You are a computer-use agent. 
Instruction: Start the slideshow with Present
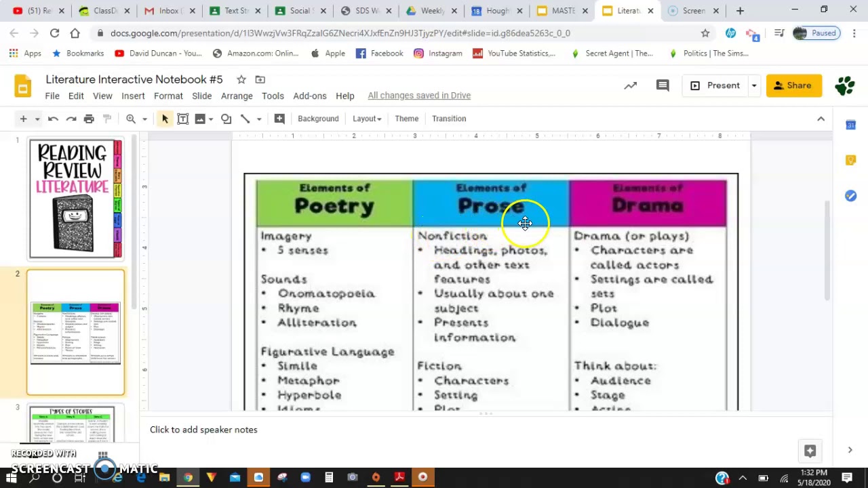[x=715, y=85]
